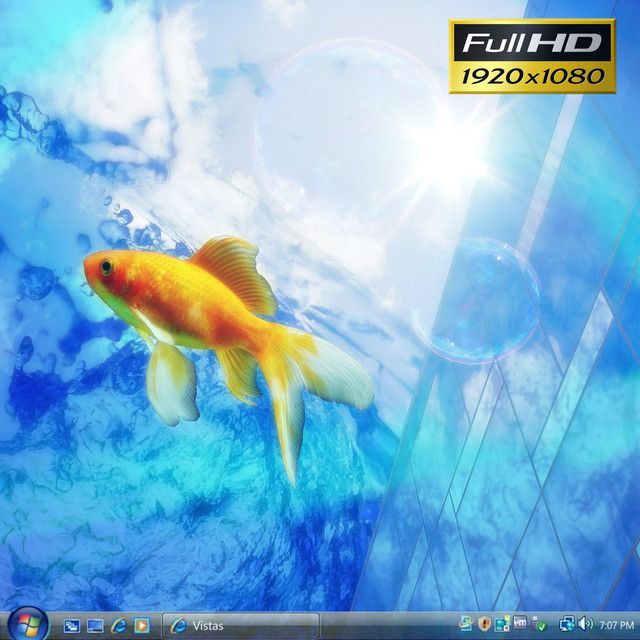640x640 pixels.
Task: Open the network connection tray icon
Action: pyautogui.click(x=567, y=625)
